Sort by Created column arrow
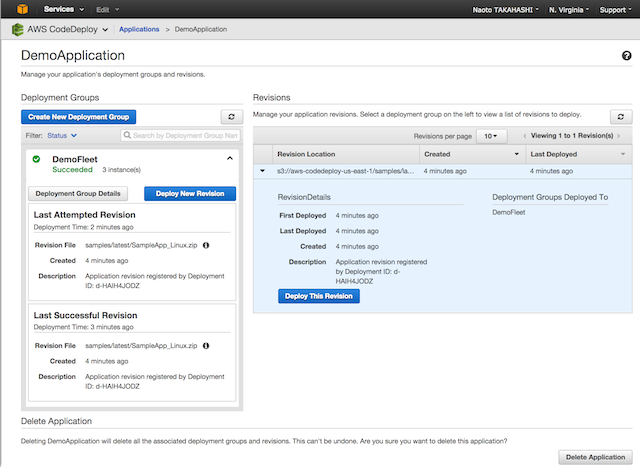 click(516, 154)
